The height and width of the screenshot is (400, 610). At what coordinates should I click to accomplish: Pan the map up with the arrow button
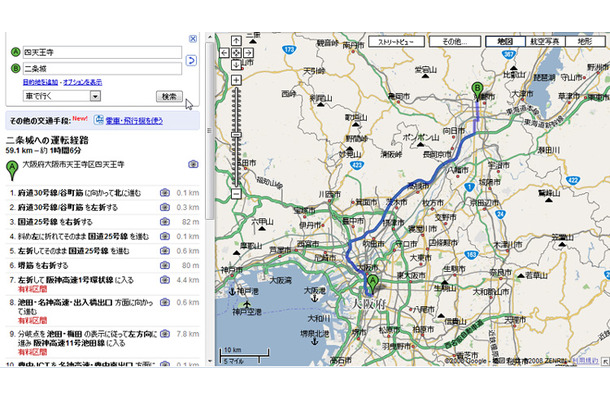click(236, 40)
